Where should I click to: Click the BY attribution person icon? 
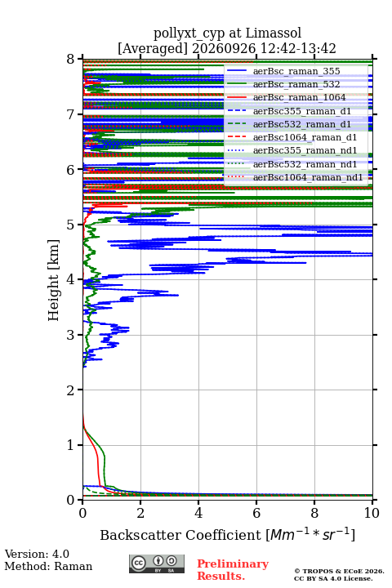[158, 561]
